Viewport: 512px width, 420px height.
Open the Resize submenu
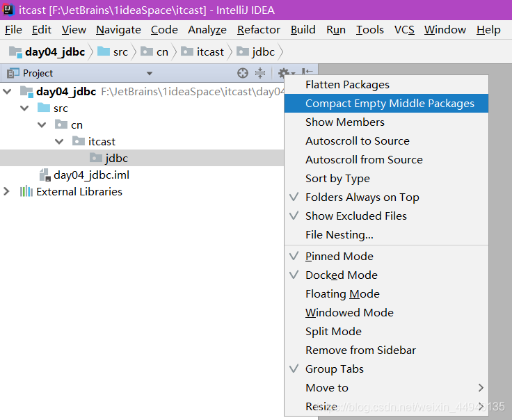point(386,406)
